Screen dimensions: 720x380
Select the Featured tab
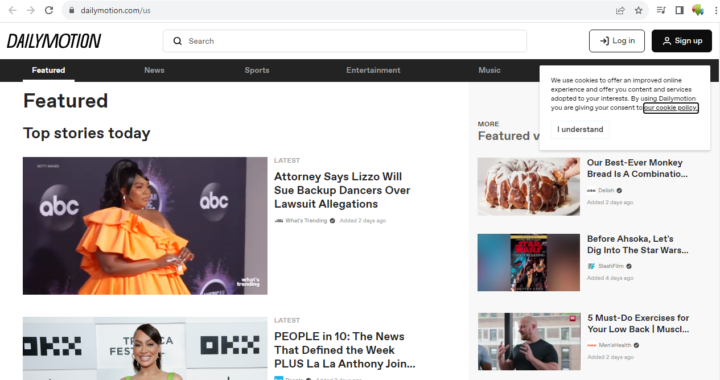click(48, 70)
